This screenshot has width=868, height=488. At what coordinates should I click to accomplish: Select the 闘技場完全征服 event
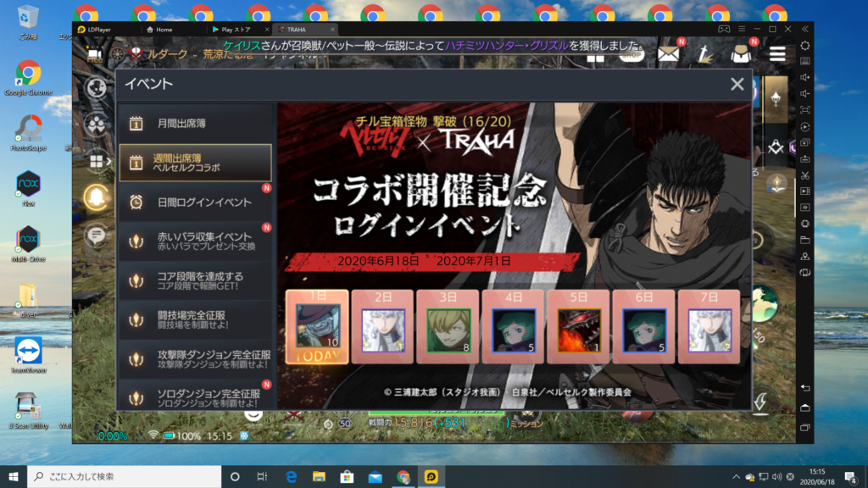[x=196, y=319]
